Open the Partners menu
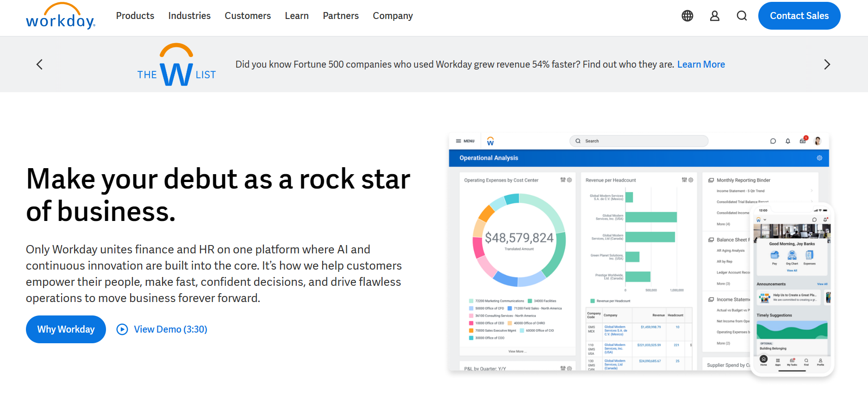Screen dimensions: 868x403 [341, 16]
